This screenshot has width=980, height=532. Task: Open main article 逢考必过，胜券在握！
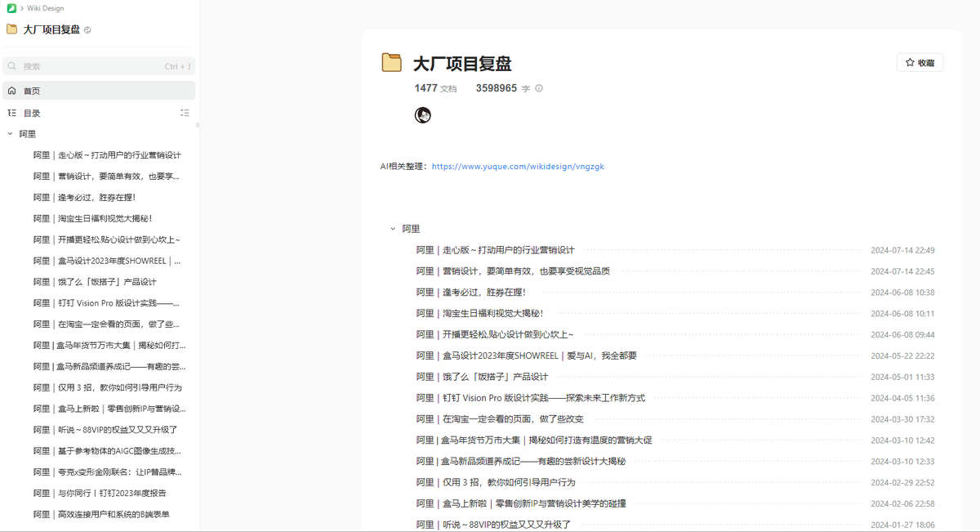point(471,293)
